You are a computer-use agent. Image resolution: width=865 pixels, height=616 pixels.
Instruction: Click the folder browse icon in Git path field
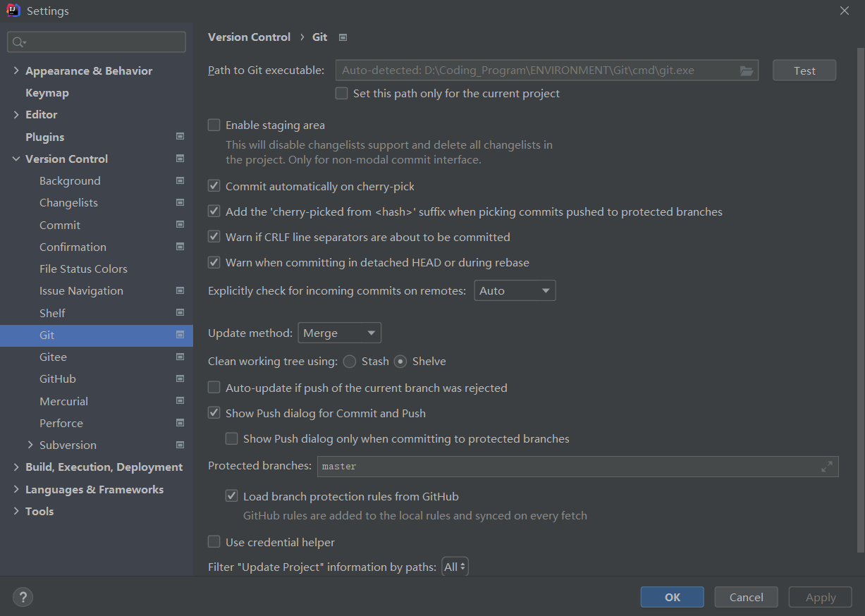pyautogui.click(x=747, y=70)
